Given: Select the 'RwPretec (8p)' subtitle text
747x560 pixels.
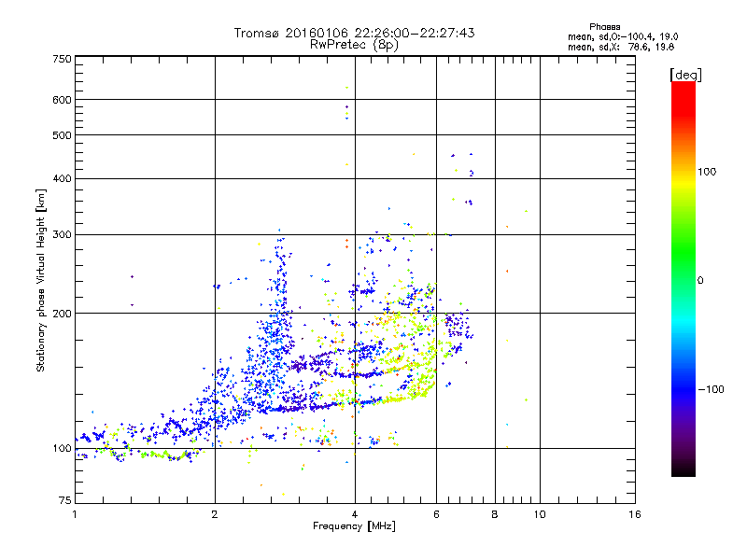Looking at the screenshot, I should point(354,45).
